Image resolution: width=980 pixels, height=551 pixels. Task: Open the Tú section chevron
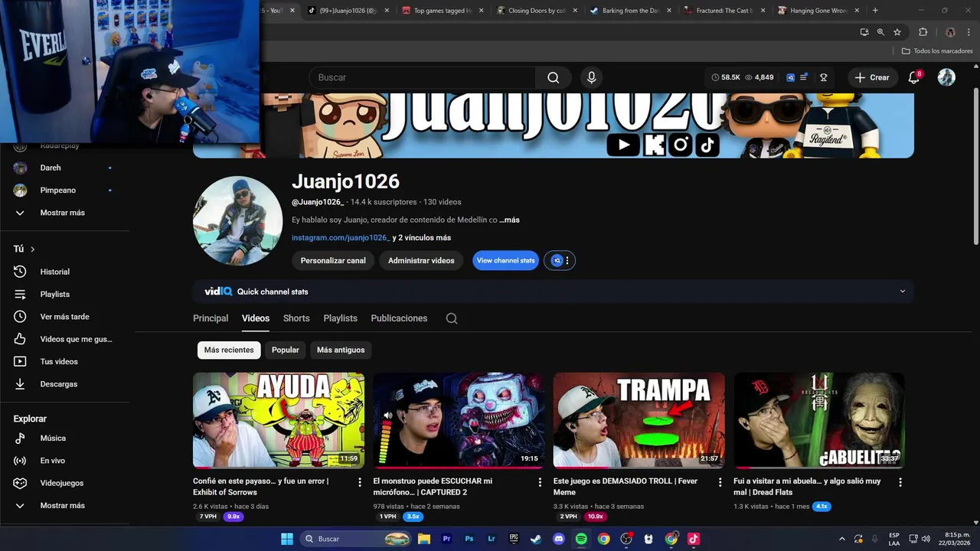point(32,249)
